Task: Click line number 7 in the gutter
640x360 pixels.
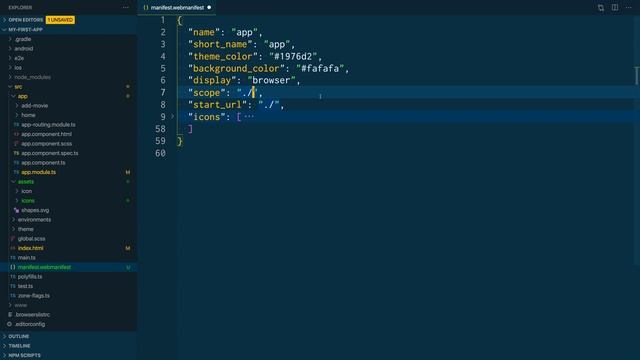Action: (163, 93)
